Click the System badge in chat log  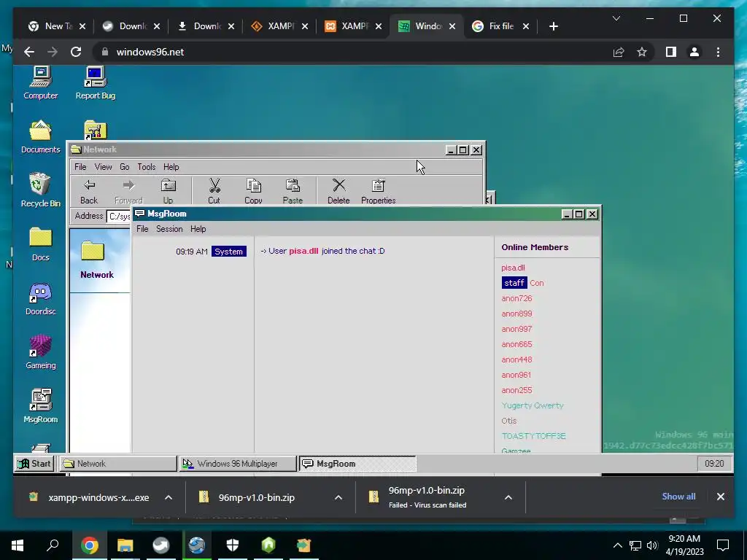228,252
